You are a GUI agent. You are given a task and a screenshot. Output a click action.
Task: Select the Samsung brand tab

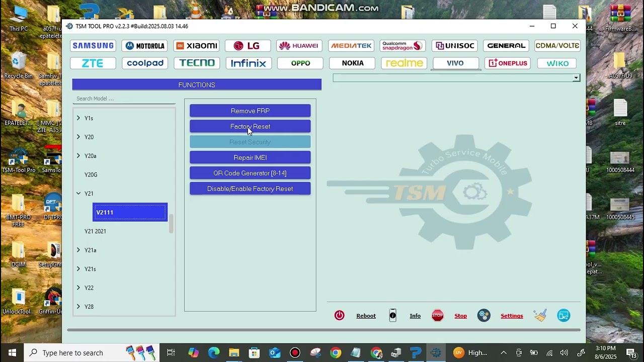pyautogui.click(x=93, y=46)
